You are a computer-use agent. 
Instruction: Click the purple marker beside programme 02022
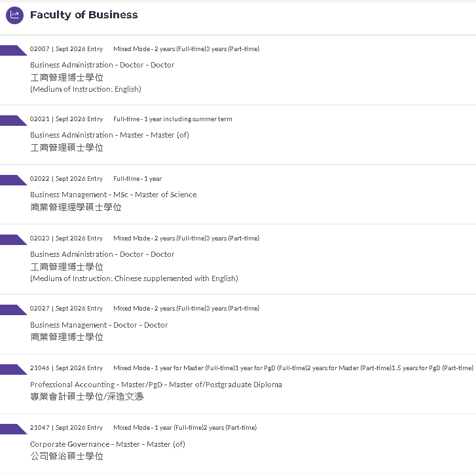[13, 180]
